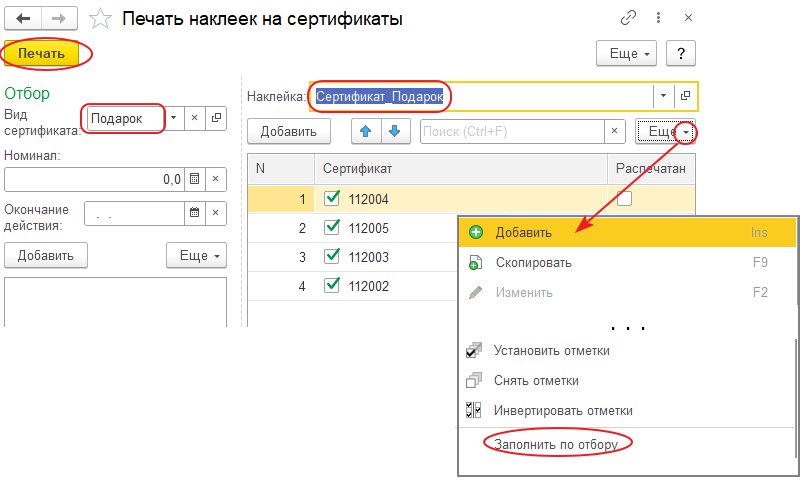Select Снять отметки menu entry
Screen dimensions: 805x484
click(x=626, y=380)
